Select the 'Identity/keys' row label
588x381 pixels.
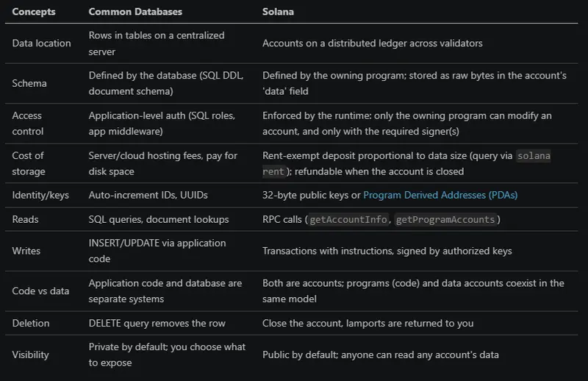tap(40, 195)
